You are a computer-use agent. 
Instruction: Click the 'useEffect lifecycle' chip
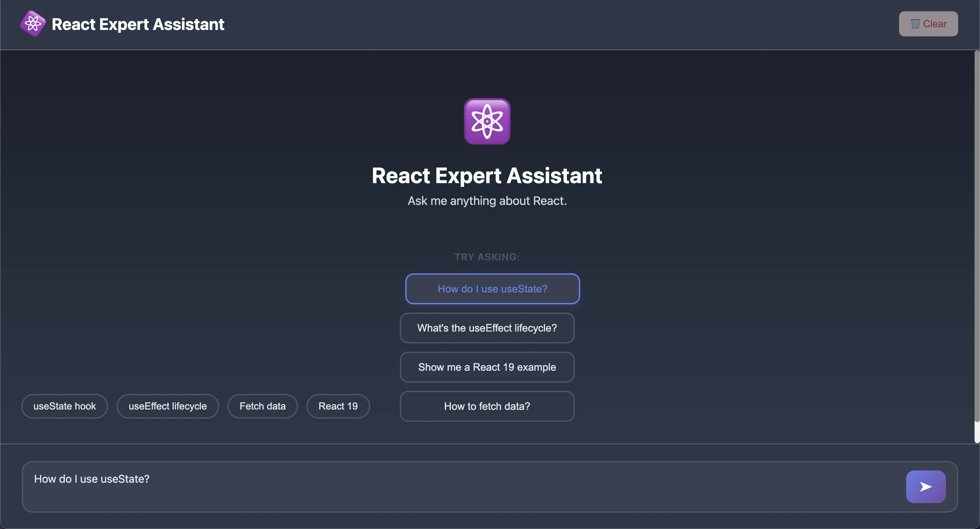click(x=167, y=406)
